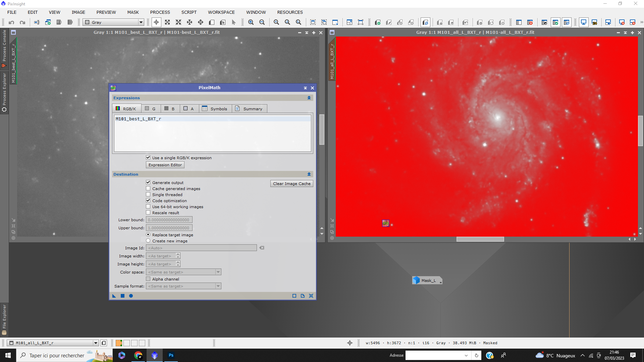Switch to the Symbols tab
644x362 pixels.
click(x=215, y=109)
